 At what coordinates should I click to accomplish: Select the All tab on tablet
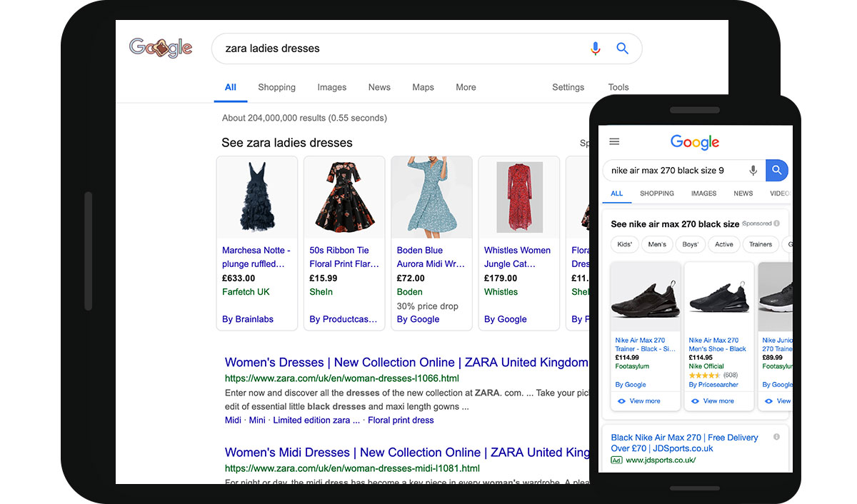point(230,87)
